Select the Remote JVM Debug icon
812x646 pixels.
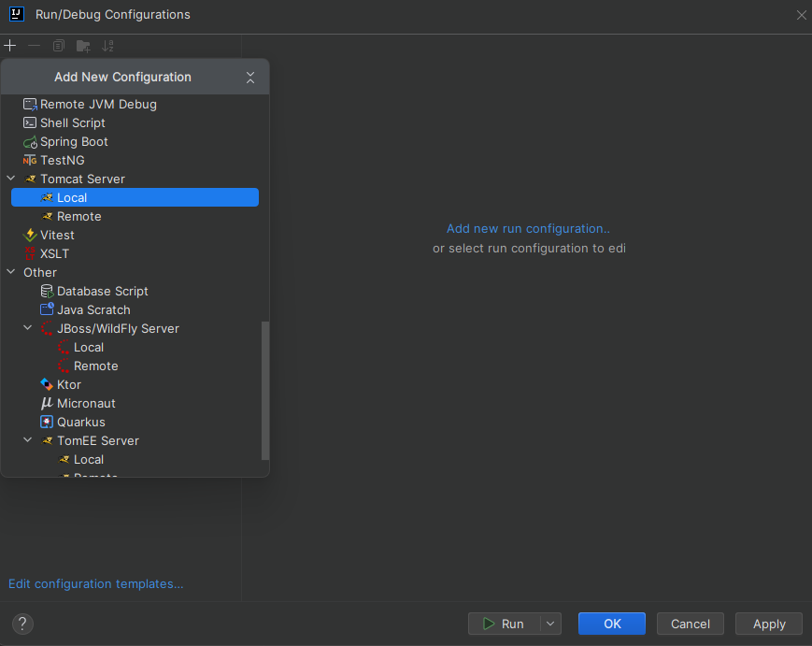[x=30, y=104]
